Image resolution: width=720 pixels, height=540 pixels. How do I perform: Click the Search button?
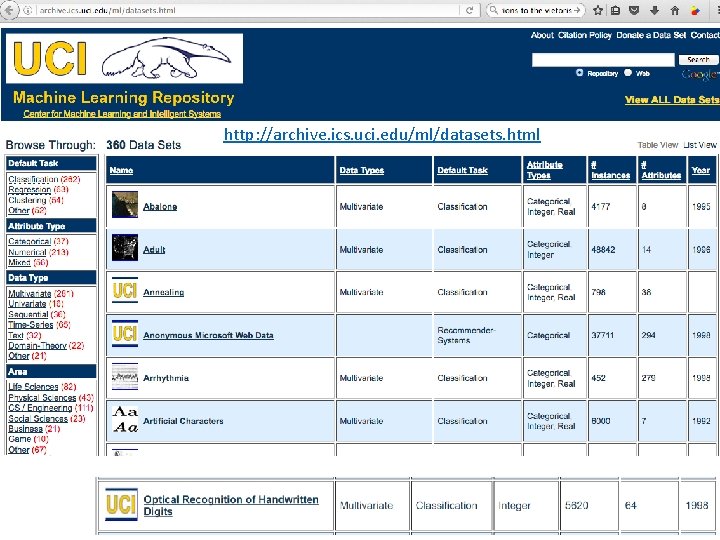(698, 60)
